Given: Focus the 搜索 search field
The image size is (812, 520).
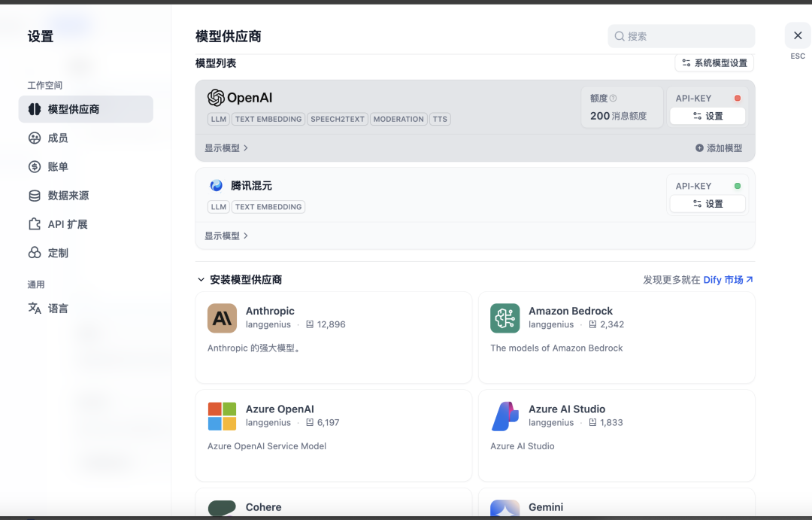Looking at the screenshot, I should (681, 36).
